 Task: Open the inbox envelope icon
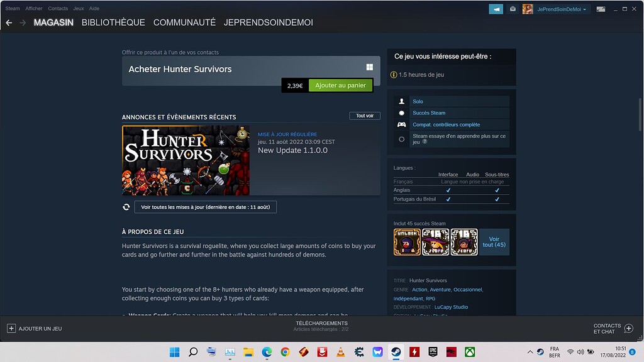[513, 9]
